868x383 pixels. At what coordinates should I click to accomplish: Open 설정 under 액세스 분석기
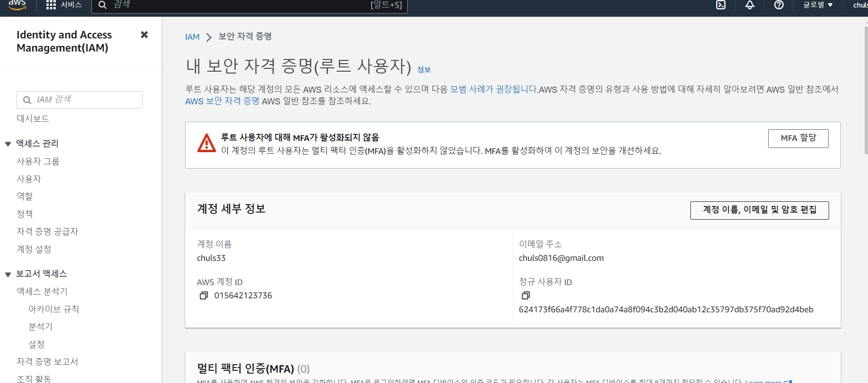(x=37, y=344)
